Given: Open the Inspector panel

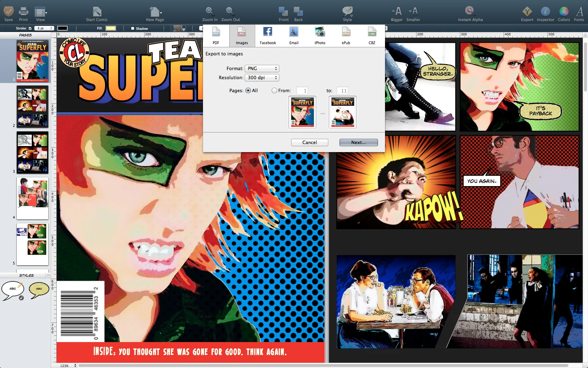Looking at the screenshot, I should (545, 14).
